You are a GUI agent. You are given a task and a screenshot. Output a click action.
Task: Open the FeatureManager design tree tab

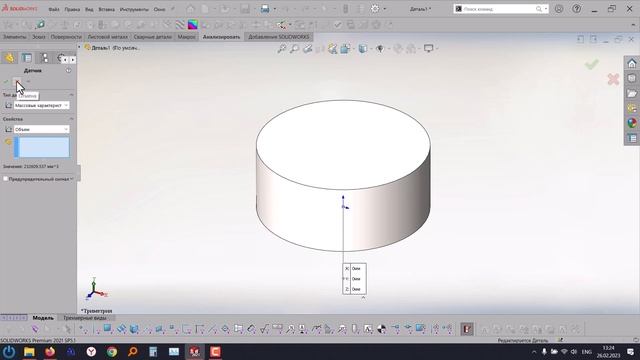[9, 58]
